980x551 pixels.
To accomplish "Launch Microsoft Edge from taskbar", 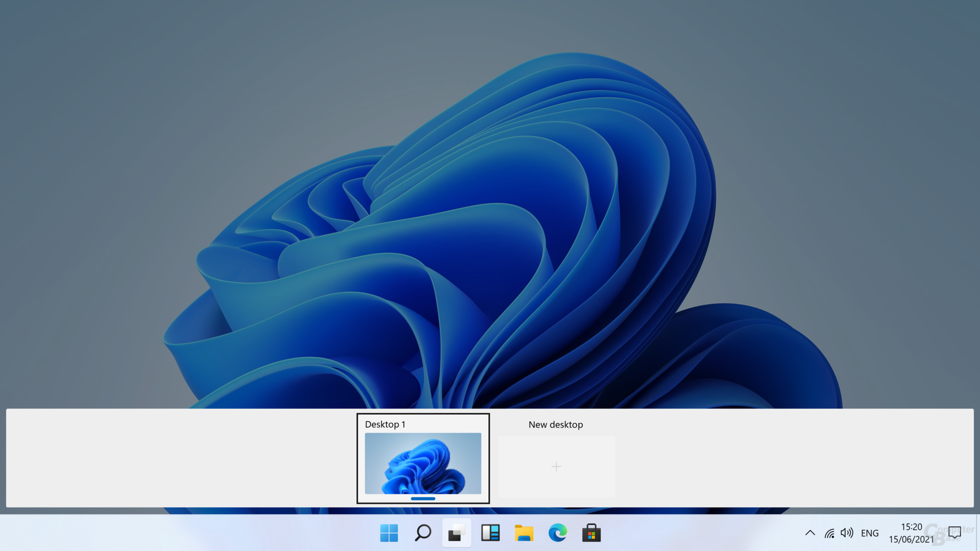I will 558,533.
